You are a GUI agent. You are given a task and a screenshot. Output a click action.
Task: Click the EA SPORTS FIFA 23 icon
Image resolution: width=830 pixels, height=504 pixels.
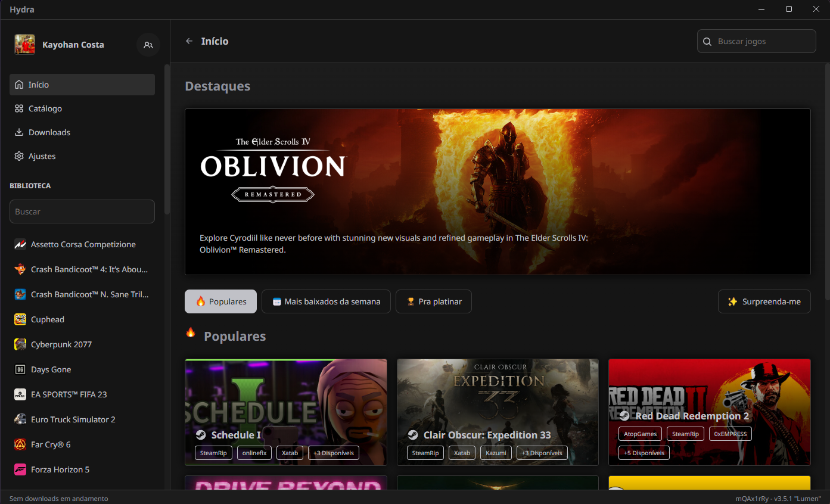(20, 394)
